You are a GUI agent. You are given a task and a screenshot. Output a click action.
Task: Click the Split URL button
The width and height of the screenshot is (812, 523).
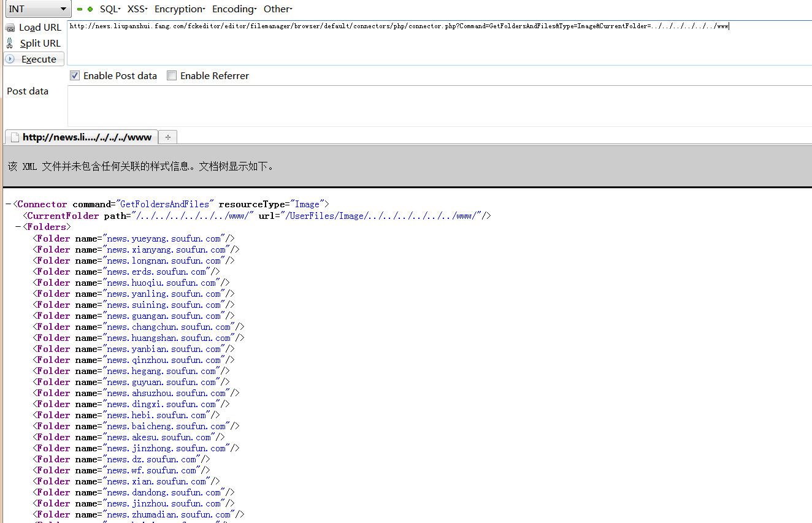click(34, 44)
